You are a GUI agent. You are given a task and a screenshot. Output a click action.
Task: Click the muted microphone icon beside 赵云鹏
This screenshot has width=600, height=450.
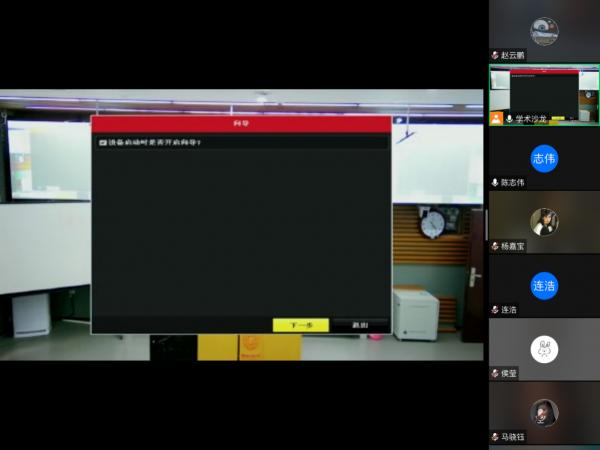click(x=494, y=55)
